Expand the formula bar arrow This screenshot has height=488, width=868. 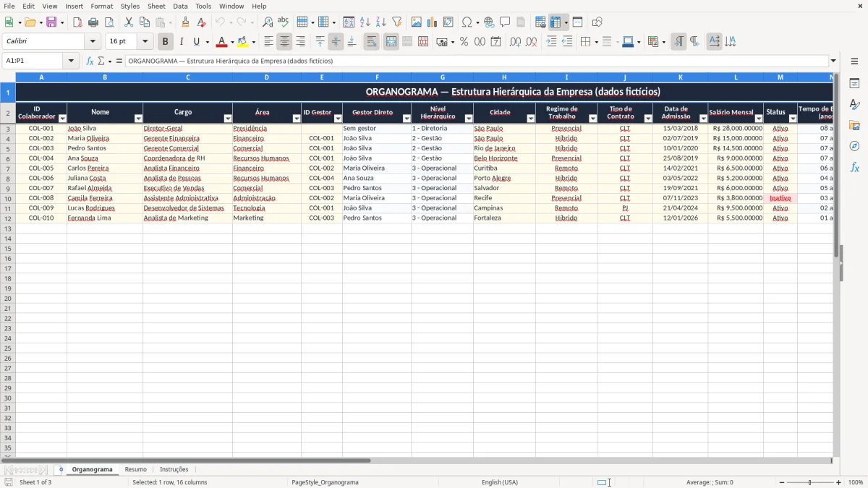(x=833, y=61)
